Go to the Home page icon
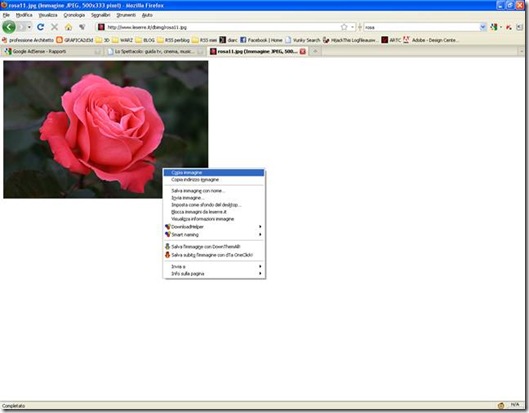 [68, 27]
